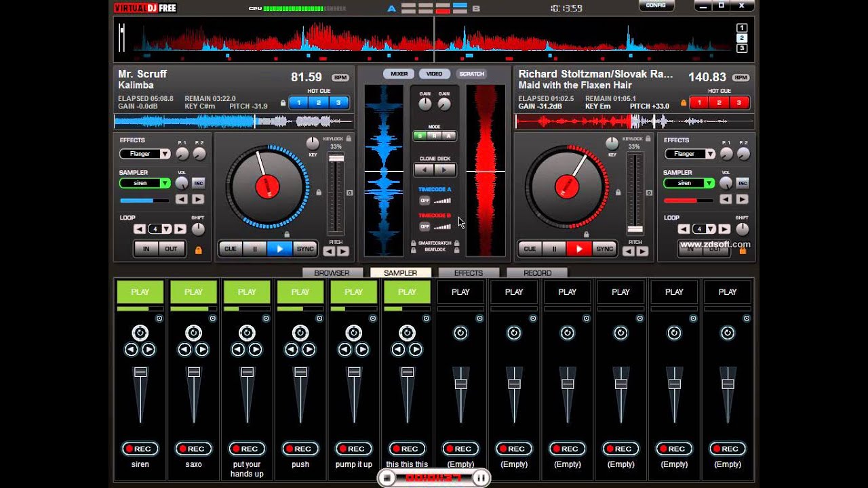Select layout number 1 beside the waveform
868x488 pixels.
[742, 28]
